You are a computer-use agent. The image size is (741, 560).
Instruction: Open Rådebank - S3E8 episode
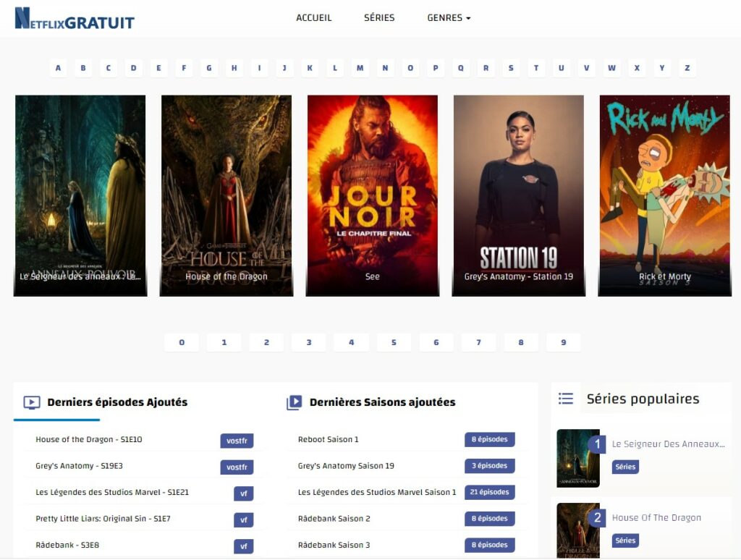(67, 545)
